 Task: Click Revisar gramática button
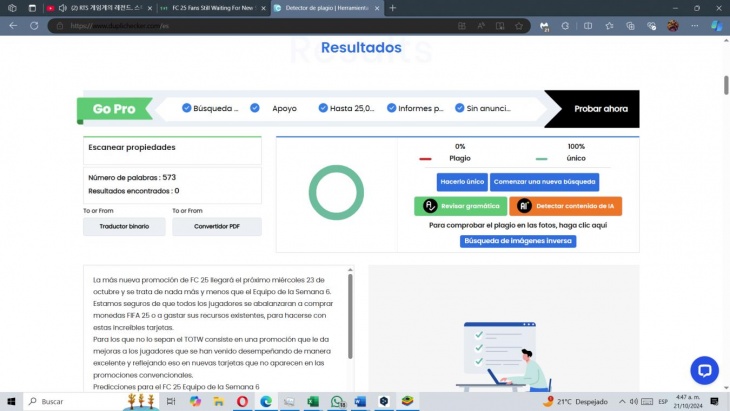[460, 206]
